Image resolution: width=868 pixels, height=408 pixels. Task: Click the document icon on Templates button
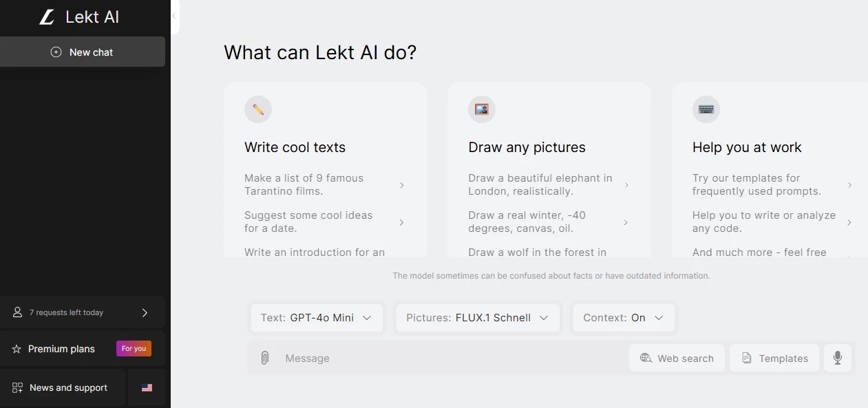746,358
